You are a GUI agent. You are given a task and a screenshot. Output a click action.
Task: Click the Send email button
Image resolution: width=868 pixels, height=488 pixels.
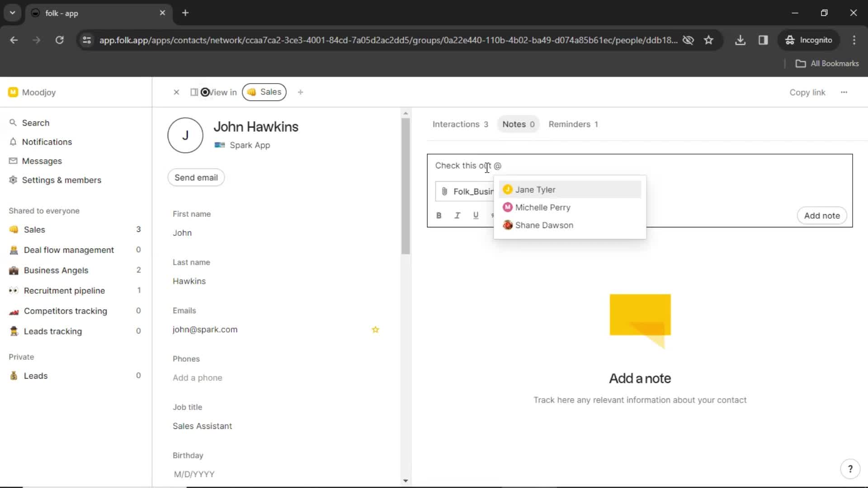coord(196,178)
